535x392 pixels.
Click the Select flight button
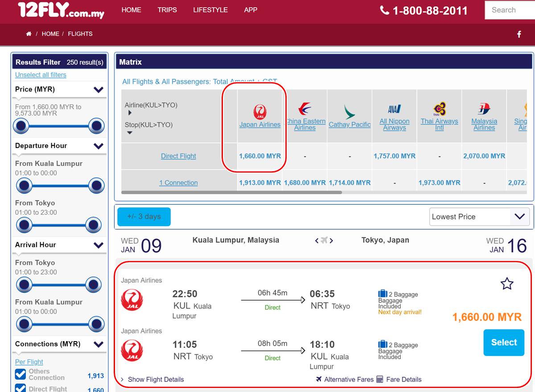(x=504, y=342)
